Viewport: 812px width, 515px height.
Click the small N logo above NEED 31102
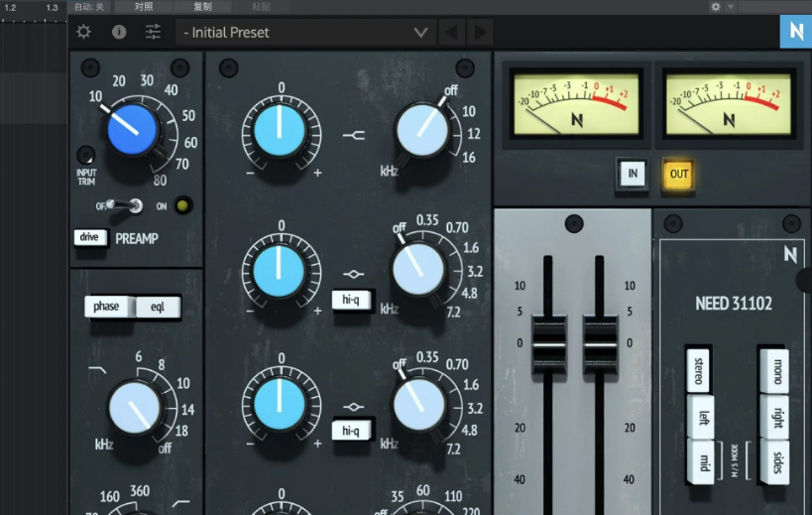[x=791, y=254]
